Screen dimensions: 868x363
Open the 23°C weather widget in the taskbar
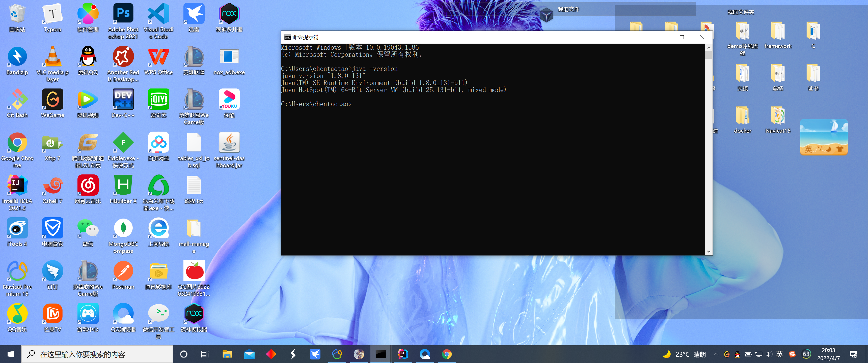pyautogui.click(x=684, y=354)
